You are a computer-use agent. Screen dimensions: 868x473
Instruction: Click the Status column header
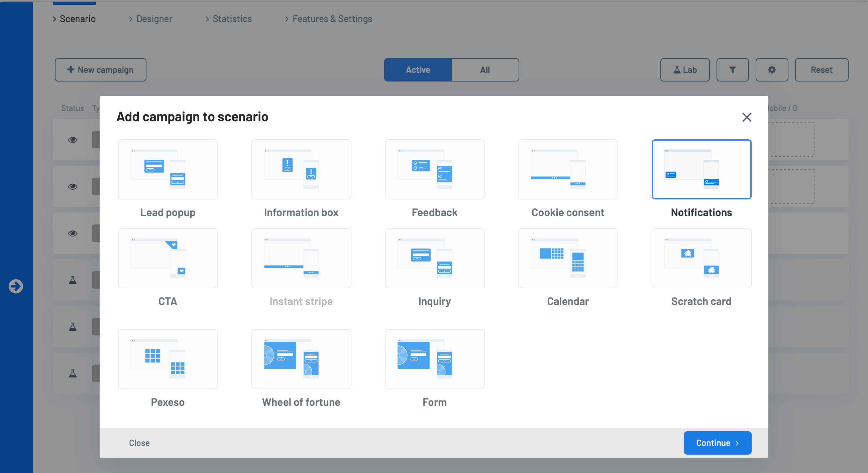pos(73,108)
